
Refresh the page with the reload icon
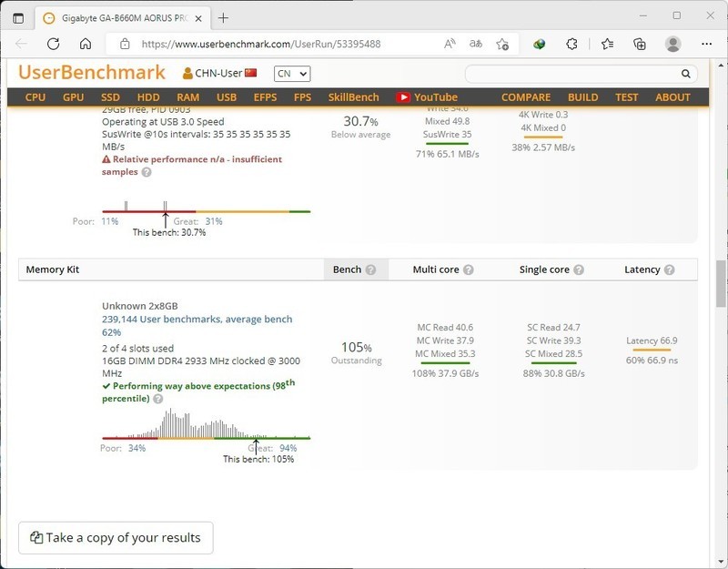pos(54,44)
